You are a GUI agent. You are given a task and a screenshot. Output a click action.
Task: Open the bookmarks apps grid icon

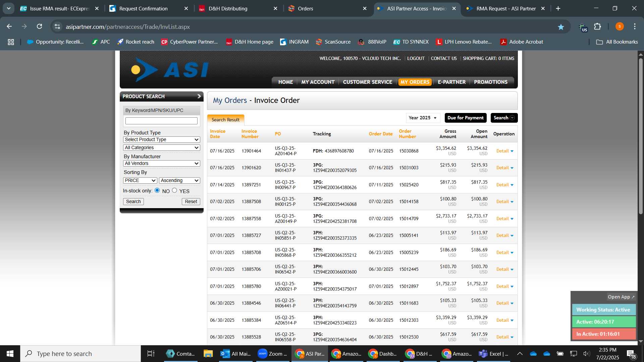tap(11, 42)
